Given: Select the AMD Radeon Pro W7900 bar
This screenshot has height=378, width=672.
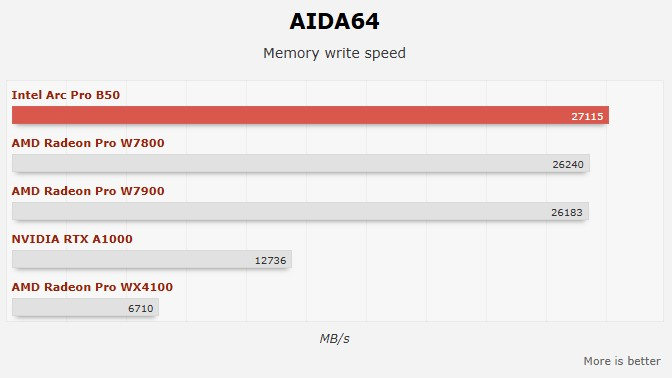Looking at the screenshot, I should pos(300,211).
